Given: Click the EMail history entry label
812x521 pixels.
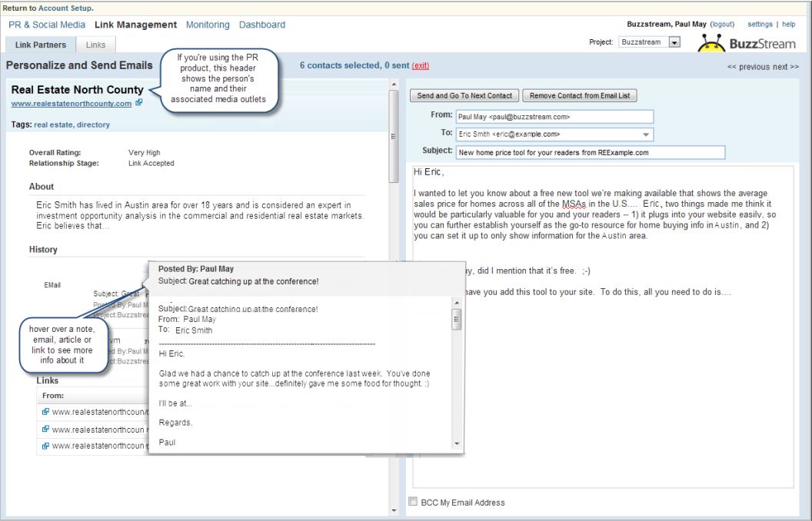Looking at the screenshot, I should tap(52, 285).
